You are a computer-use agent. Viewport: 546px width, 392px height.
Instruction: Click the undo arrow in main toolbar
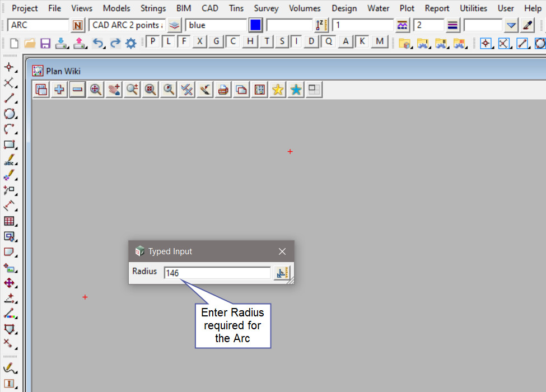tap(98, 43)
